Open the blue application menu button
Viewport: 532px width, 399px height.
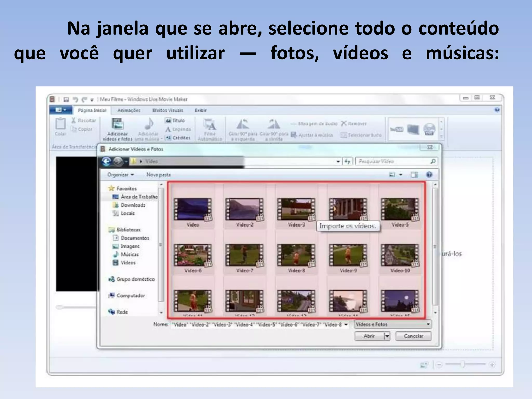point(61,110)
